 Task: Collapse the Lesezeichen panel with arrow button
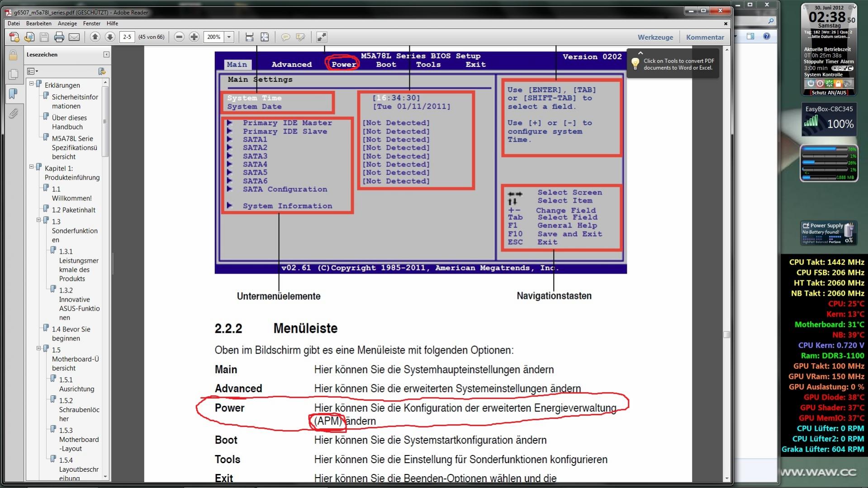click(x=106, y=55)
